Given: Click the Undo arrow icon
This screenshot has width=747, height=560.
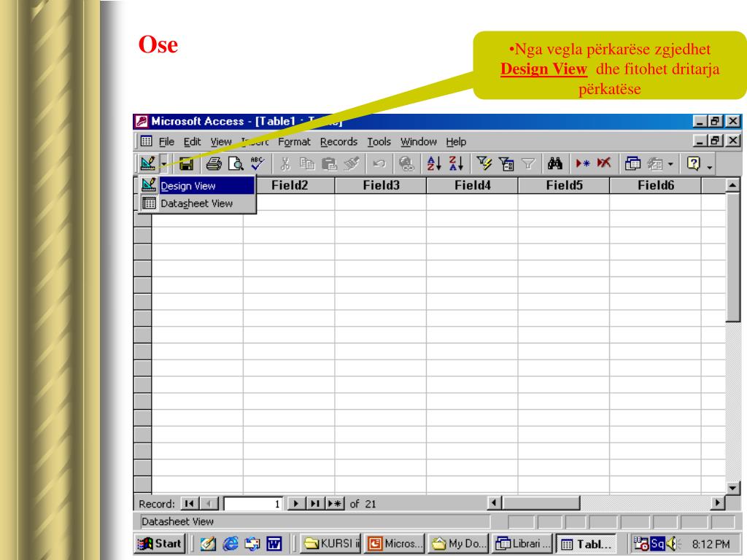Looking at the screenshot, I should pyautogui.click(x=379, y=164).
